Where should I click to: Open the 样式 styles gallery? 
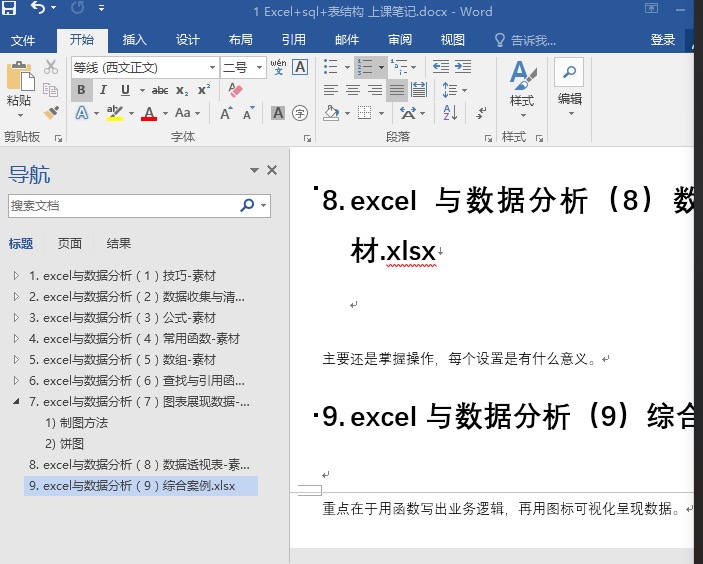(522, 89)
